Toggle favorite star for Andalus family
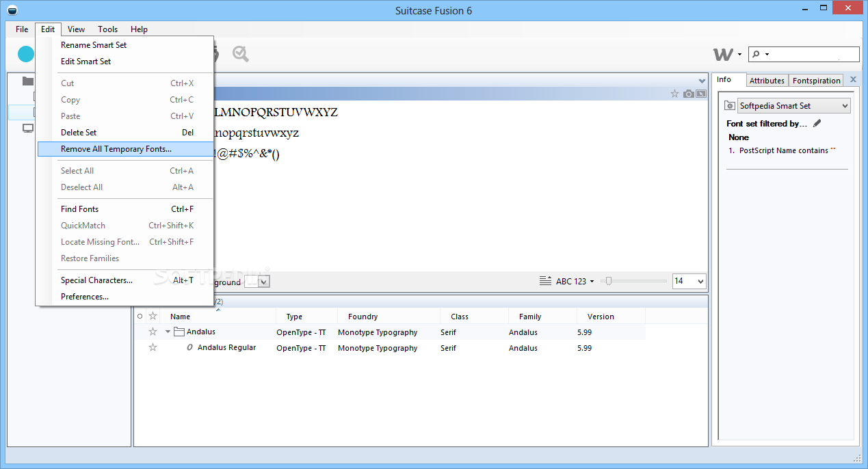 (x=153, y=332)
